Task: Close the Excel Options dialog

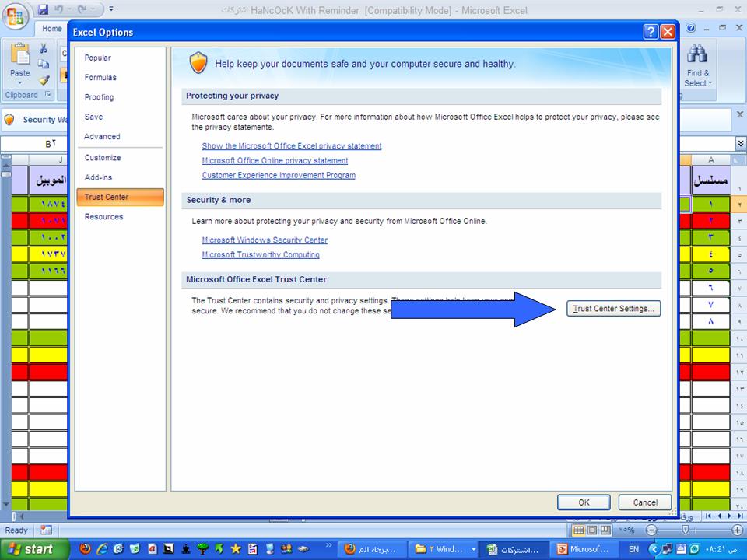Action: (x=668, y=32)
